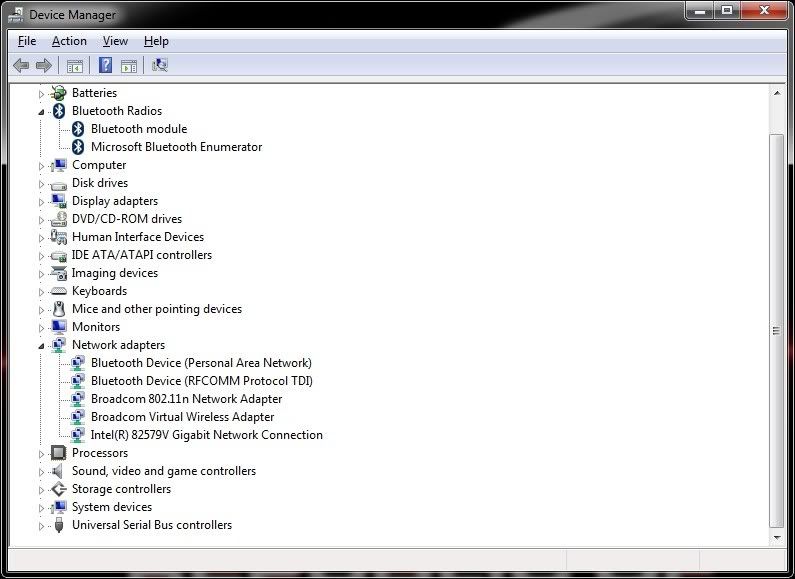Select Broadcom Virtual Wireless Adapter
Image resolution: width=795 pixels, height=579 pixels.
[183, 417]
